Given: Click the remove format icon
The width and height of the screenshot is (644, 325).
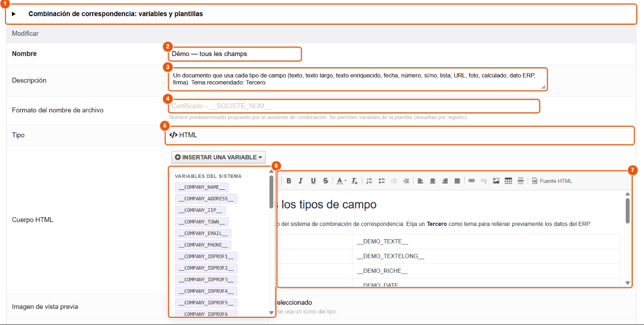Looking at the screenshot, I should point(355,181).
